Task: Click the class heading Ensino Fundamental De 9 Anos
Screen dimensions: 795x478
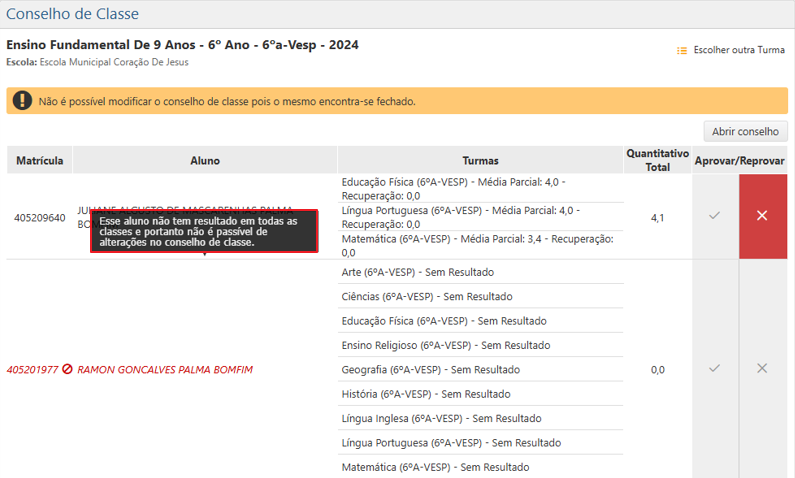Action: 183,45
